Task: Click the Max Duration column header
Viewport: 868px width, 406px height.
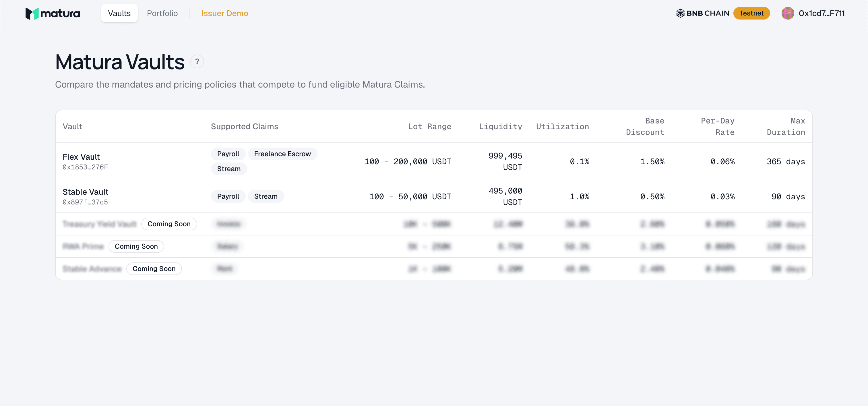Action: click(x=786, y=126)
